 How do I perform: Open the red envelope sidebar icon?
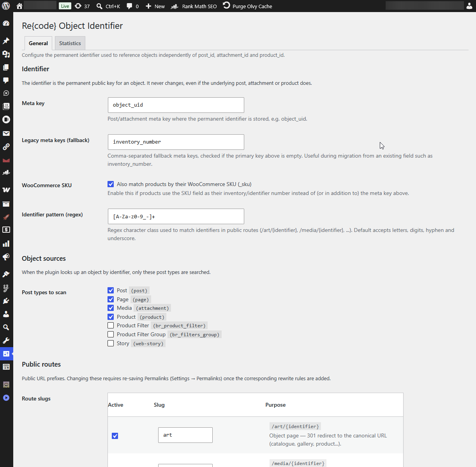pyautogui.click(x=6, y=160)
